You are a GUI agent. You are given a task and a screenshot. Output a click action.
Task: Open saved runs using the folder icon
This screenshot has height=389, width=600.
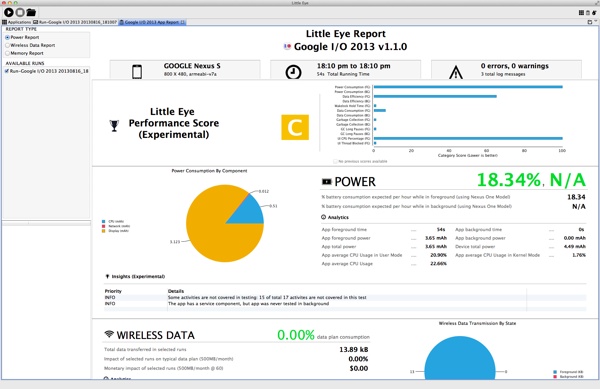tap(31, 13)
